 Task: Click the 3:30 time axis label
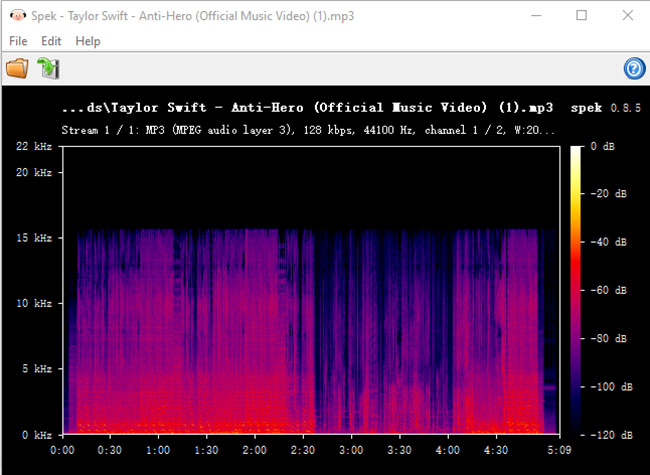pos(400,450)
